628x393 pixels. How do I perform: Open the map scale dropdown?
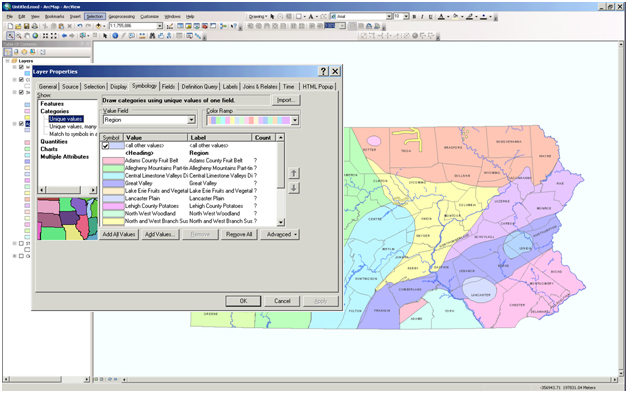159,26
